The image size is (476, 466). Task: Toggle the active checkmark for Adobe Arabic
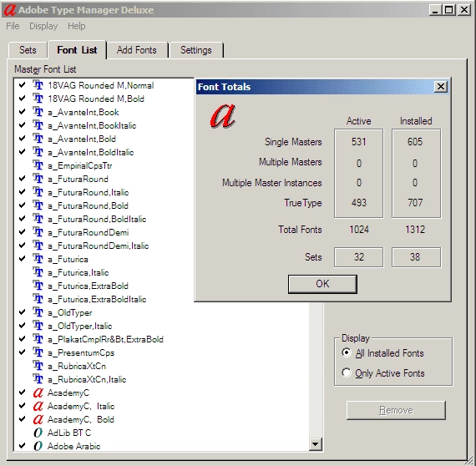click(23, 445)
